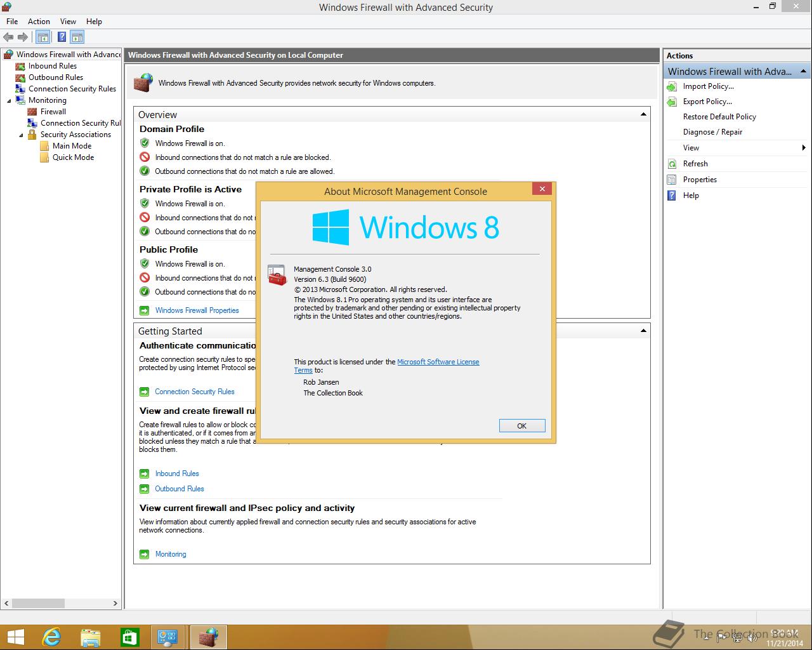Click the Help question mark icon in Actions
Image resolution: width=812 pixels, height=650 pixels.
pyautogui.click(x=672, y=196)
